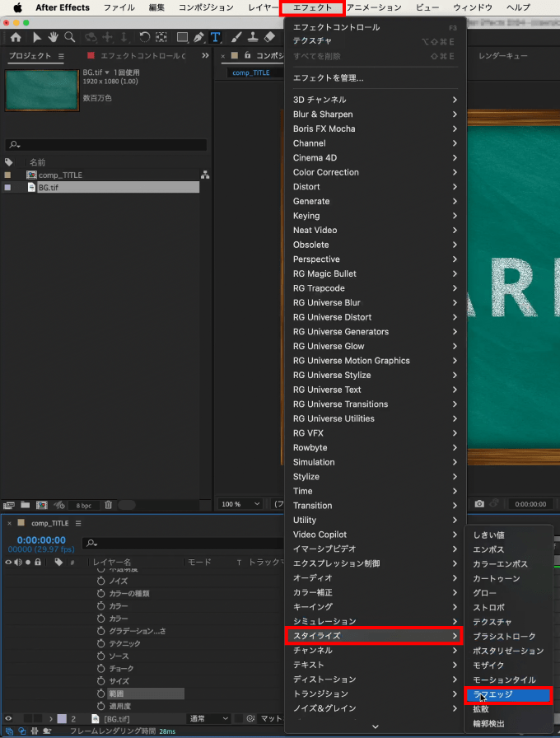Toggle stopwatch for チョーク property
The height and width of the screenshot is (738, 560).
click(x=100, y=668)
